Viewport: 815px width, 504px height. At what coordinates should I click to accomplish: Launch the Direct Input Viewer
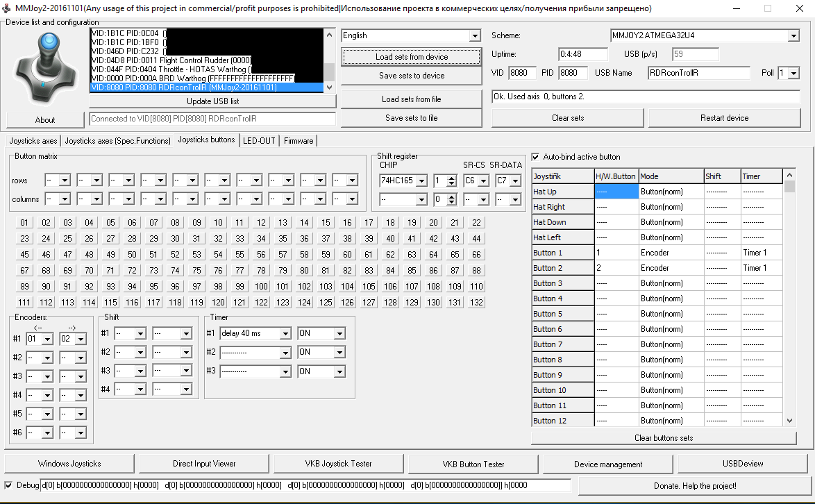coord(204,464)
